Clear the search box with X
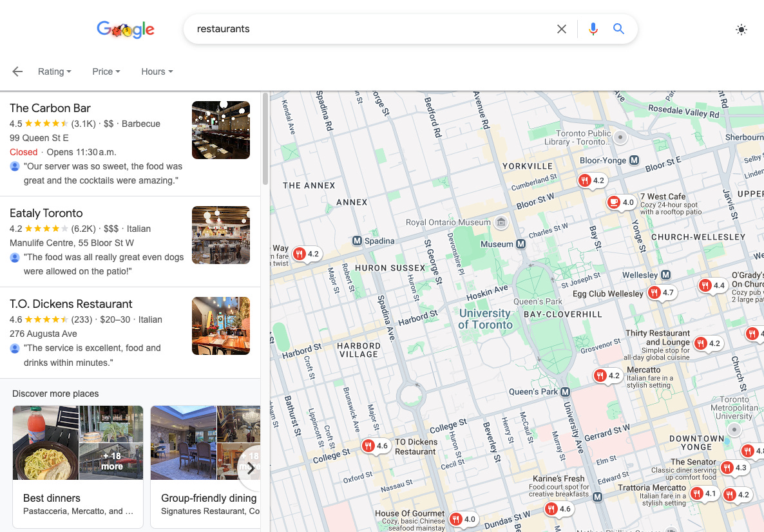 (561, 29)
